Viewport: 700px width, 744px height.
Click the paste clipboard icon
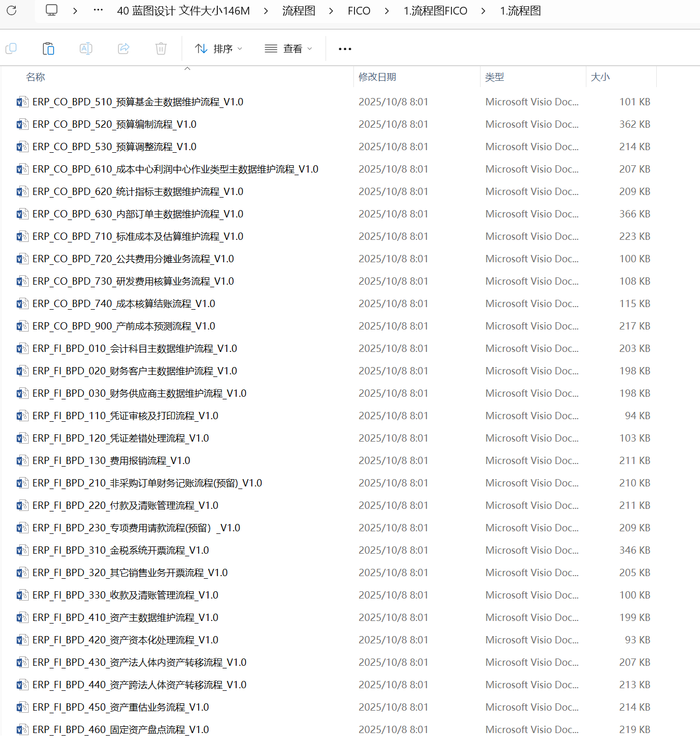click(48, 48)
